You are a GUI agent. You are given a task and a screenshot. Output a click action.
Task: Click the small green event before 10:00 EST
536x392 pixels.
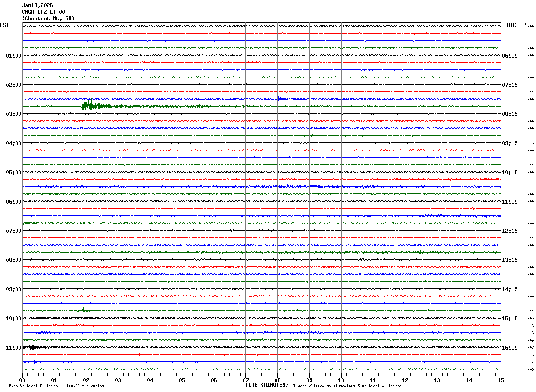pyautogui.click(x=84, y=310)
